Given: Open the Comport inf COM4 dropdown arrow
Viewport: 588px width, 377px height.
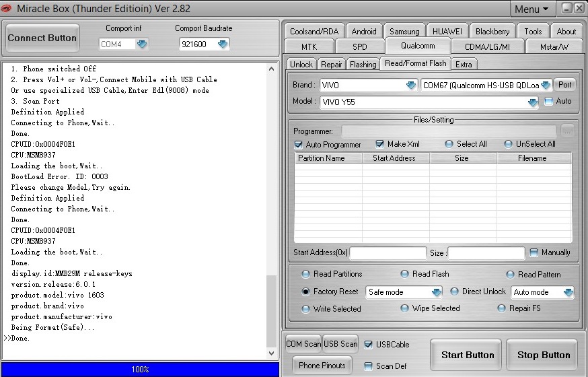Looking at the screenshot, I should [x=142, y=44].
